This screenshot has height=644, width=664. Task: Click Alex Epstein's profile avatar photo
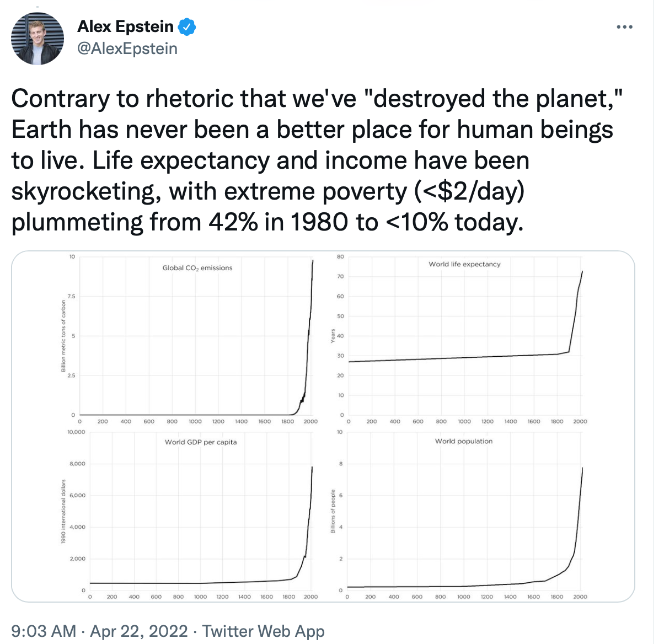(38, 39)
